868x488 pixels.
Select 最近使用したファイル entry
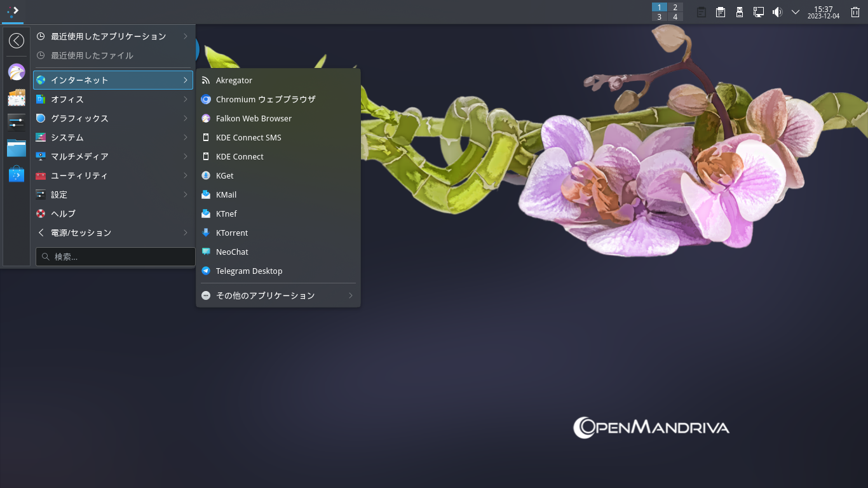coord(113,55)
